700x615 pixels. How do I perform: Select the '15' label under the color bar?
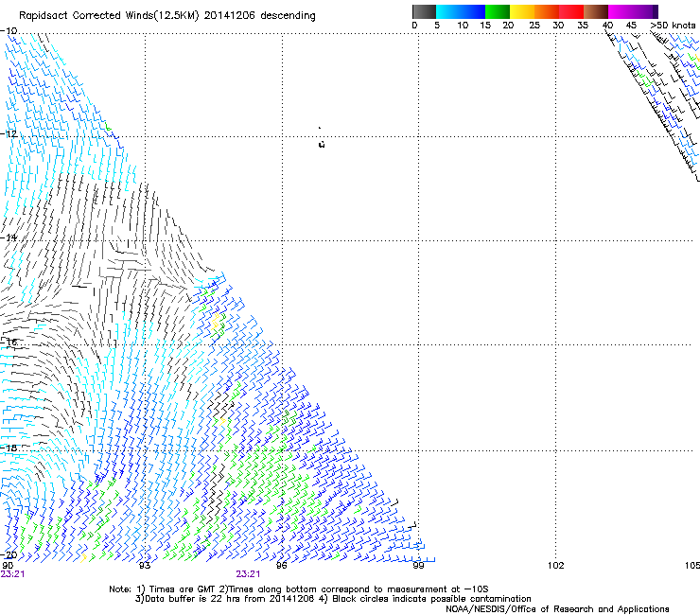click(485, 26)
